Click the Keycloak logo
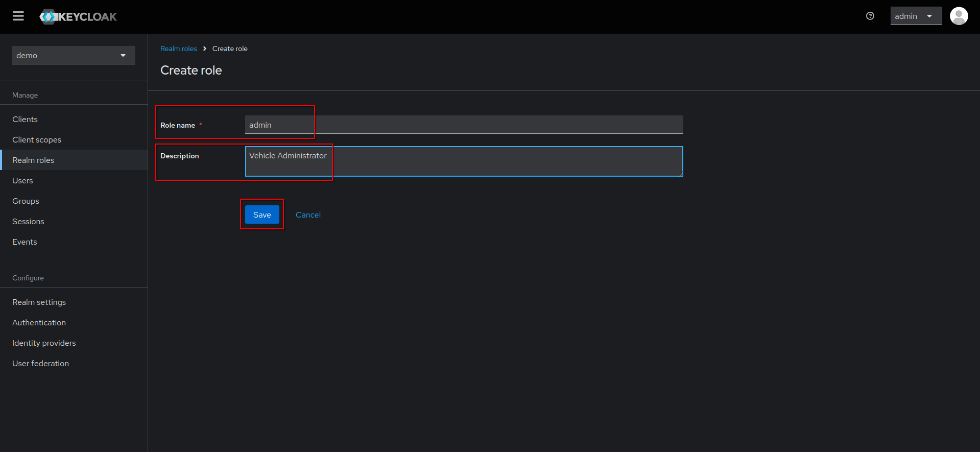Image resolution: width=980 pixels, height=452 pixels. click(x=78, y=17)
